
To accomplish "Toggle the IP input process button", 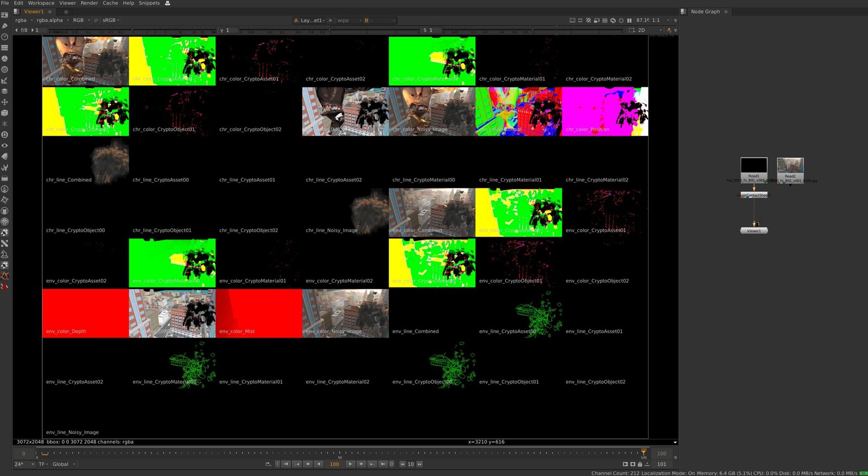I will pyautogui.click(x=96, y=21).
